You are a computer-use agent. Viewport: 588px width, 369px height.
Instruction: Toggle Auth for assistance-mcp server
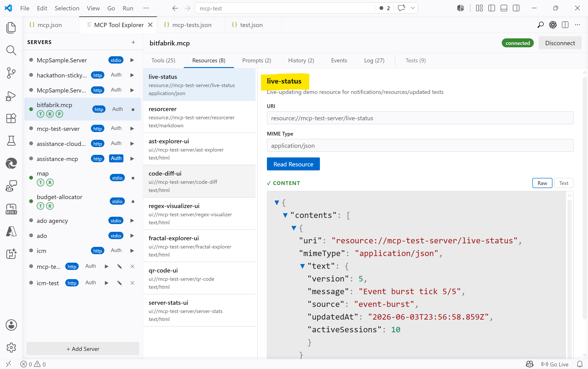click(x=116, y=158)
